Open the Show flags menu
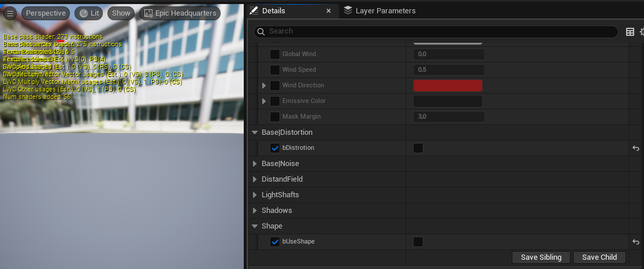Screen dimensions: 644x269 tap(121, 13)
